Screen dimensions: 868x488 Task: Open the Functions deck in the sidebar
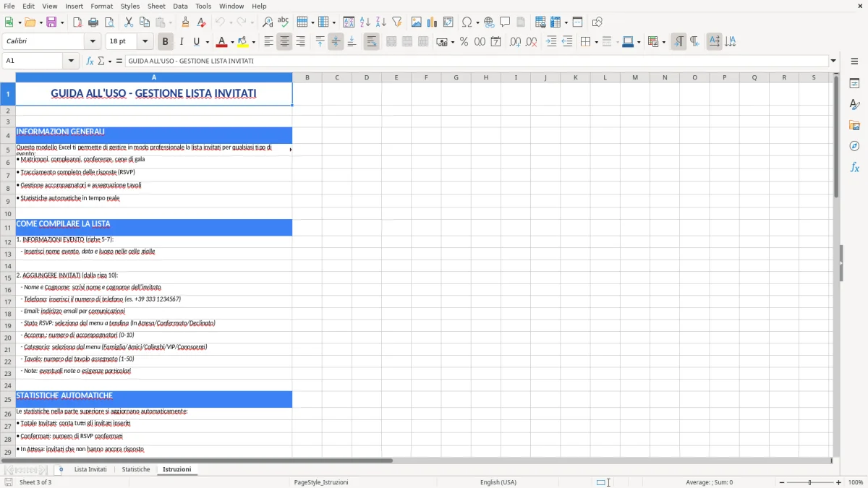click(854, 167)
